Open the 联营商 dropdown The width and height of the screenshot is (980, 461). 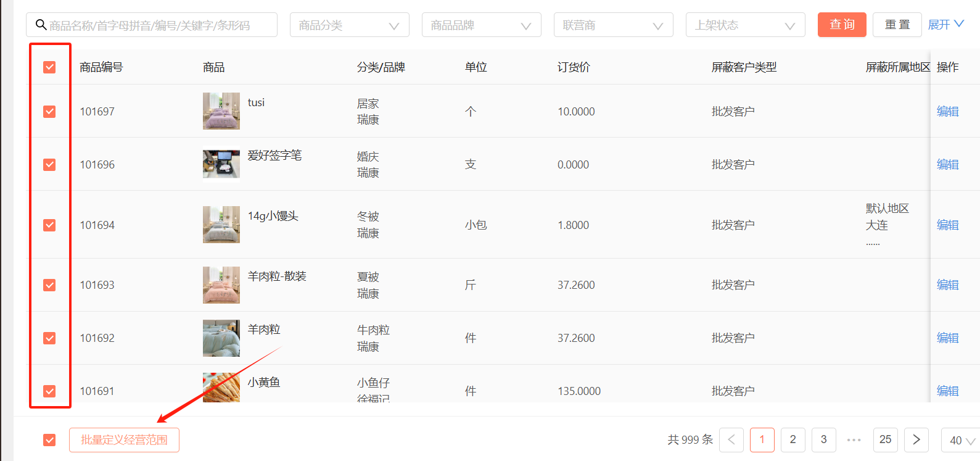[614, 25]
